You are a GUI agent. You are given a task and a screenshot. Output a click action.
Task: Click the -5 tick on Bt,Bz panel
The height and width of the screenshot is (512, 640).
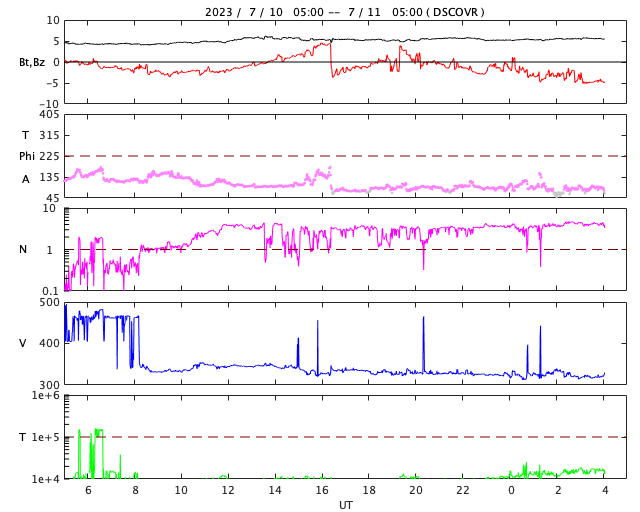tap(53, 83)
